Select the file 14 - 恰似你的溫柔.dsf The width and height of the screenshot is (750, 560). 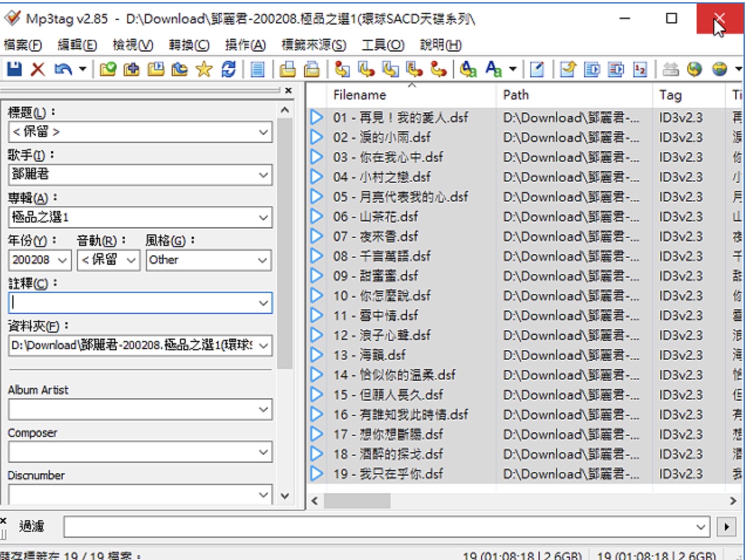pyautogui.click(x=394, y=374)
